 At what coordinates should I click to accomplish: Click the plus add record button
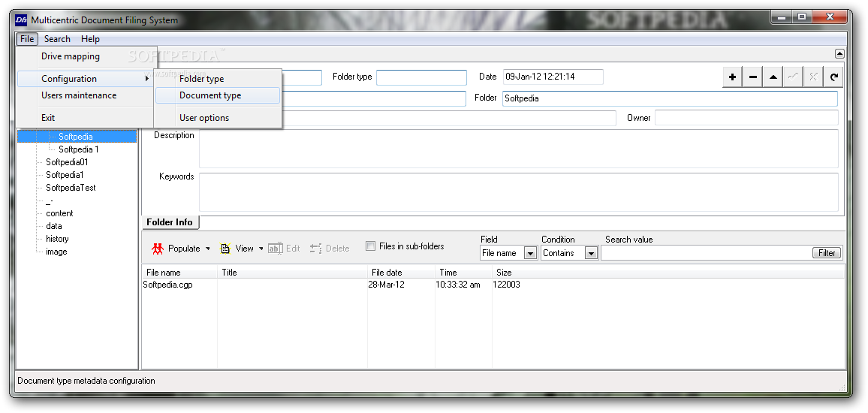(x=732, y=77)
